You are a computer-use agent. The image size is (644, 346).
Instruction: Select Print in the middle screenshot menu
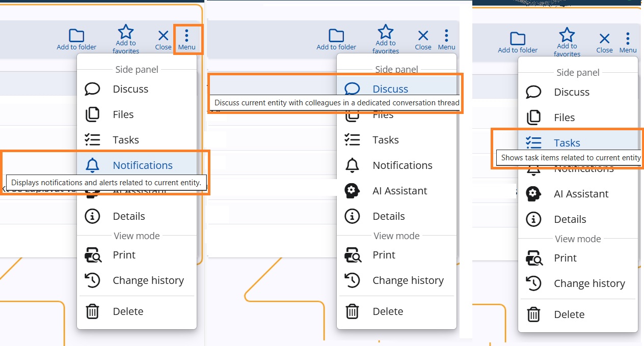[396, 255]
